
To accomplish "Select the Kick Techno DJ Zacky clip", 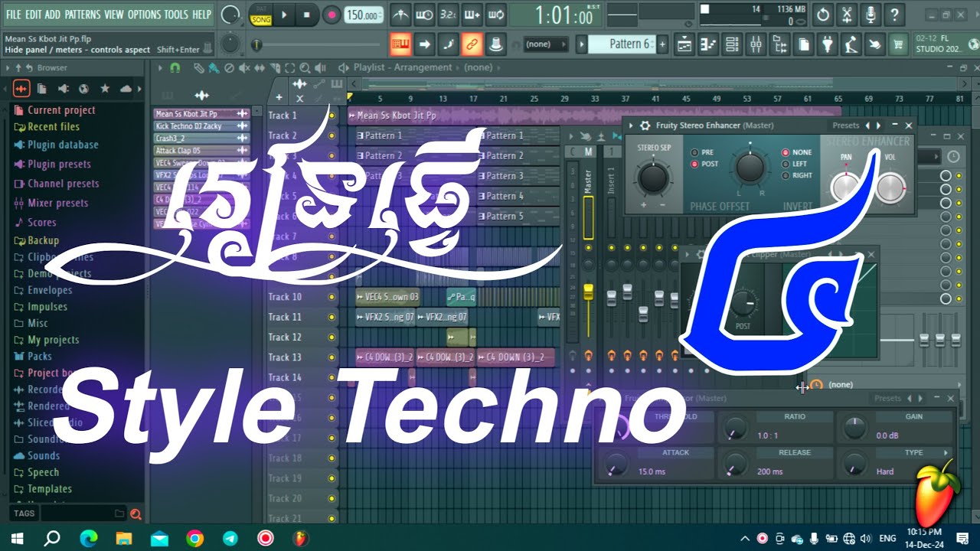I will click(201, 126).
